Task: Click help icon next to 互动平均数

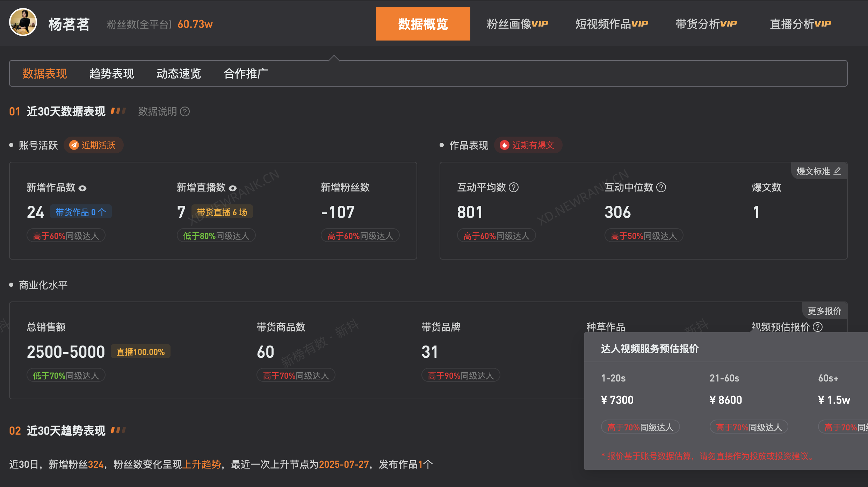Action: [514, 187]
